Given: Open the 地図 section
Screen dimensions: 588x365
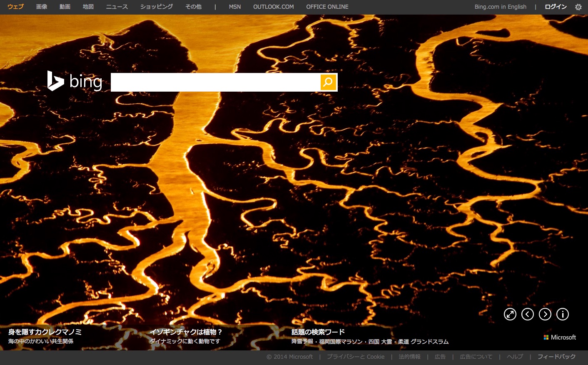Looking at the screenshot, I should [x=88, y=7].
